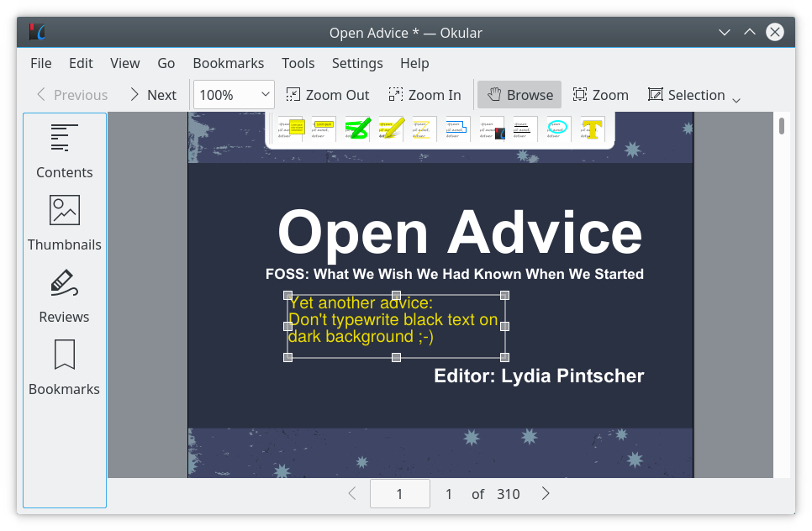The width and height of the screenshot is (812, 531).
Task: Pick the green freehand line tool
Action: click(357, 129)
